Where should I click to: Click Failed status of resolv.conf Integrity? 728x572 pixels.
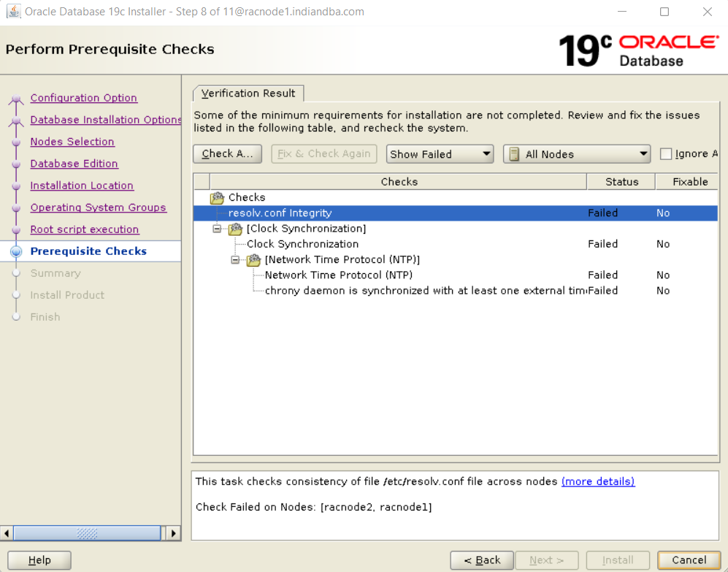pyautogui.click(x=602, y=213)
